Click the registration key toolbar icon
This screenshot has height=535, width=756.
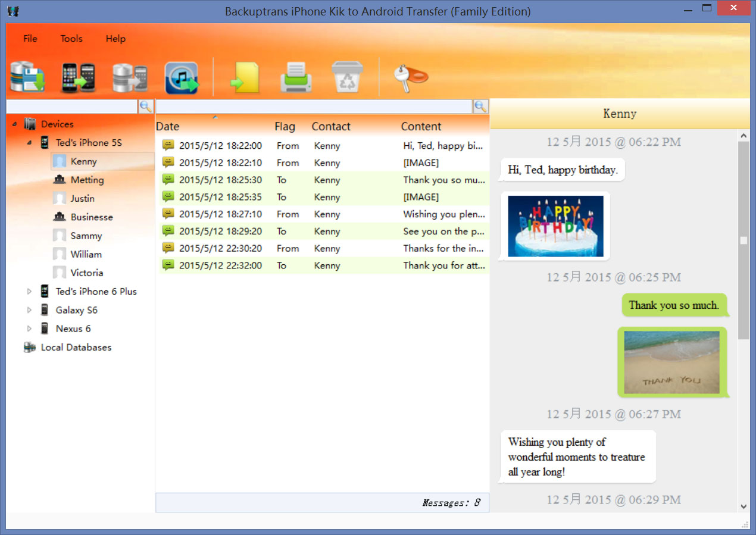point(410,78)
